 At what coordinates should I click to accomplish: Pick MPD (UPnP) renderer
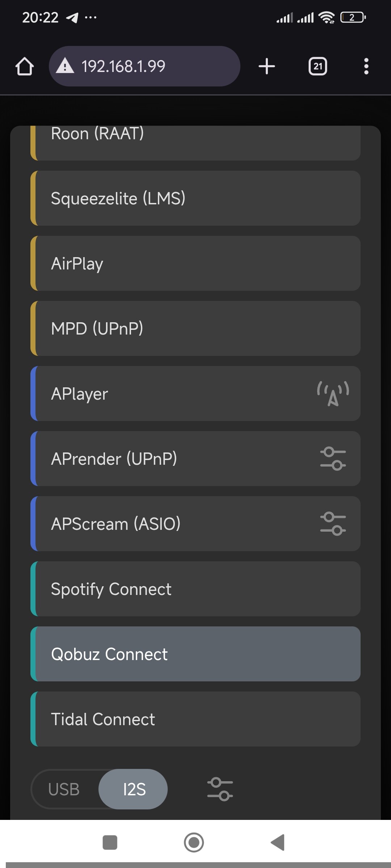[195, 328]
